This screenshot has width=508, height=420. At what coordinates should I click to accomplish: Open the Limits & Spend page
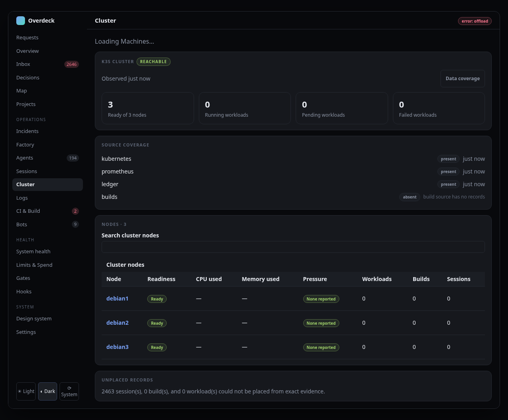(48, 265)
